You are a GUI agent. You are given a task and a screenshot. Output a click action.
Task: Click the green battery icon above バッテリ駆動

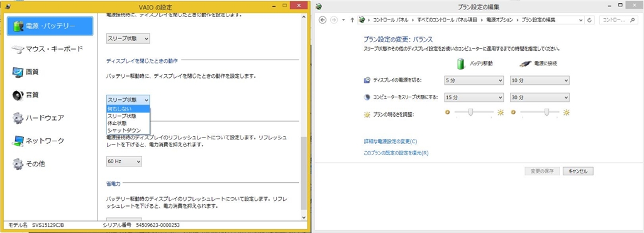461,64
